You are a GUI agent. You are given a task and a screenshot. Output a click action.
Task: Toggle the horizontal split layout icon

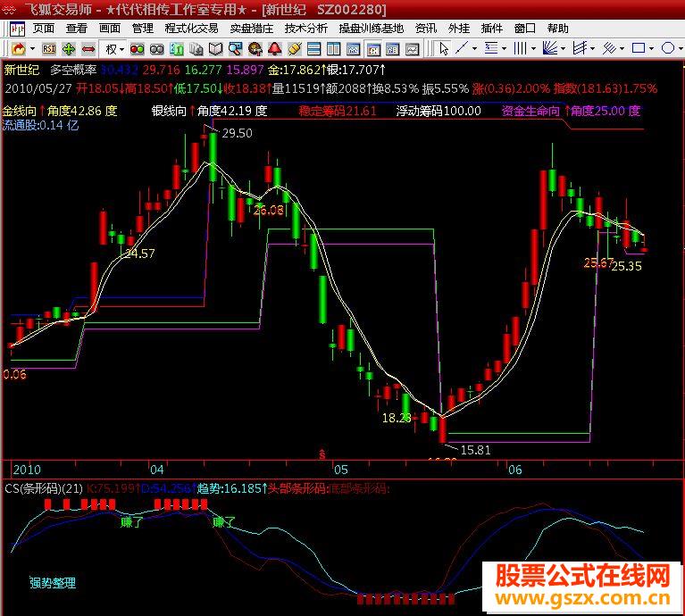click(x=313, y=49)
